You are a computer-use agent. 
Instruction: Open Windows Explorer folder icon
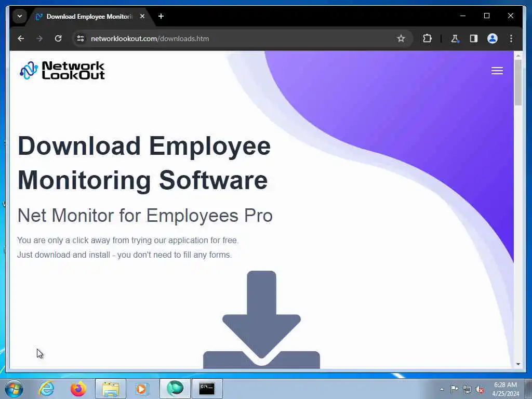[x=111, y=389]
